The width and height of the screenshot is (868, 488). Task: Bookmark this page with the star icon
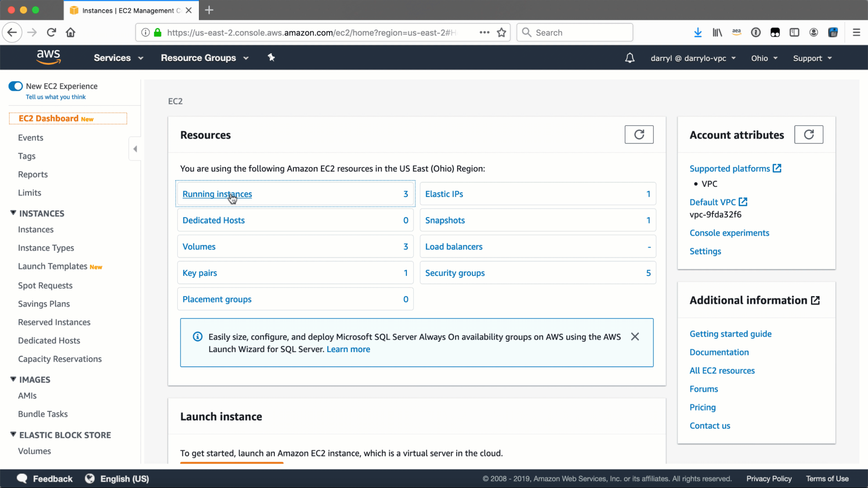tap(501, 32)
